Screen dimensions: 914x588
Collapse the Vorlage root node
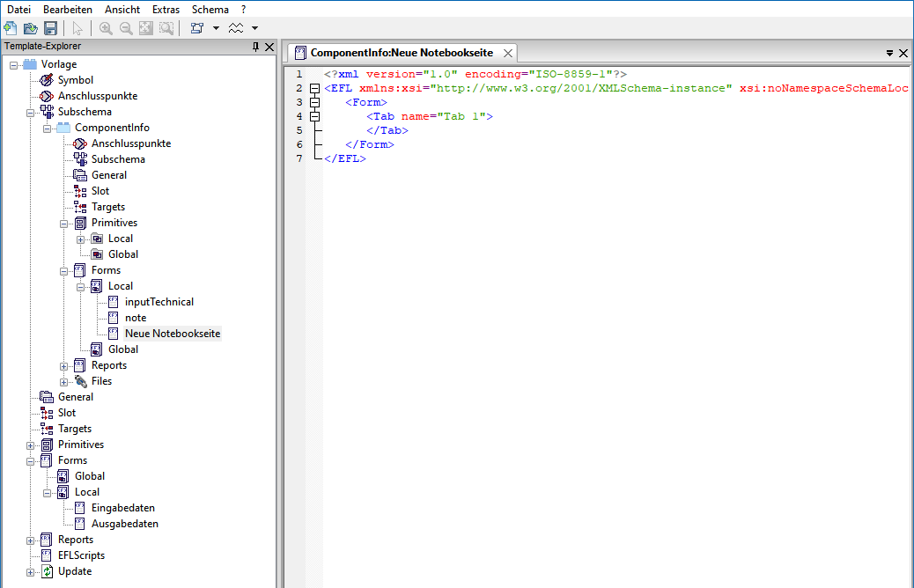pyautogui.click(x=13, y=65)
